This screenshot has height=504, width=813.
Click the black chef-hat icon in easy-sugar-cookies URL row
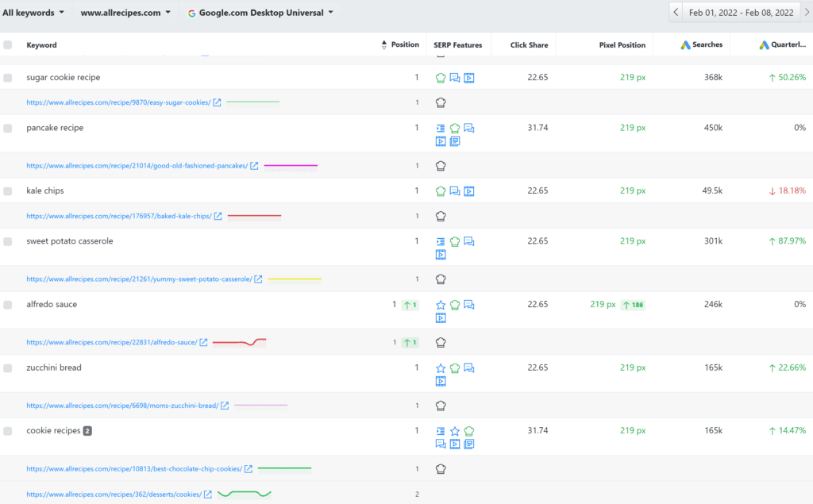click(x=440, y=102)
